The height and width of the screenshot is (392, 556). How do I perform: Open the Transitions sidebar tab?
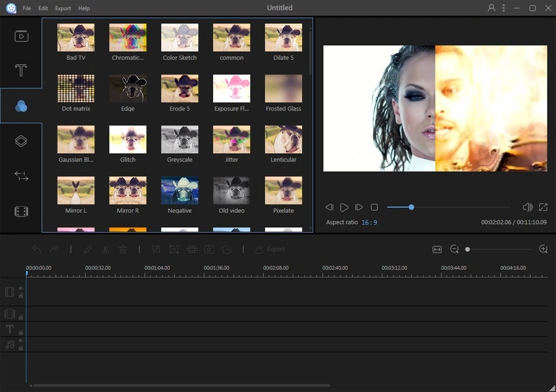pos(21,177)
